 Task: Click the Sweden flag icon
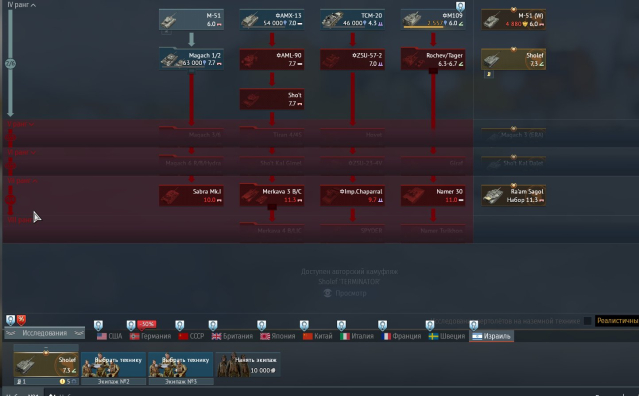tap(434, 336)
